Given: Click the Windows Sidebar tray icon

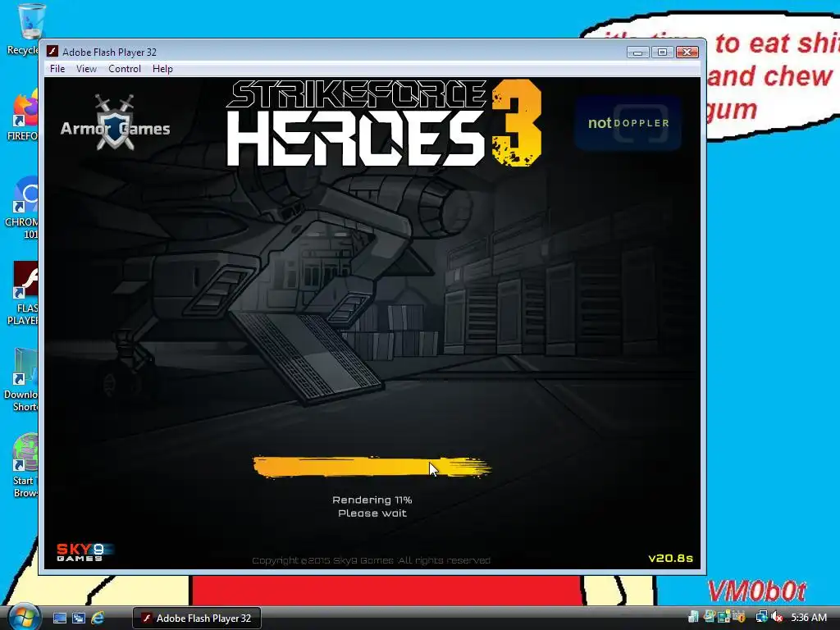Looking at the screenshot, I should pos(724,618).
